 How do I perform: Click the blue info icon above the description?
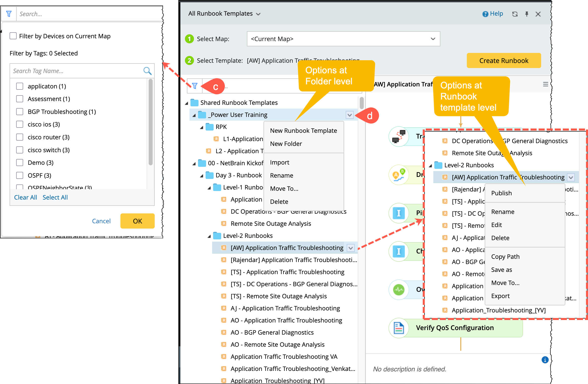coord(545,360)
